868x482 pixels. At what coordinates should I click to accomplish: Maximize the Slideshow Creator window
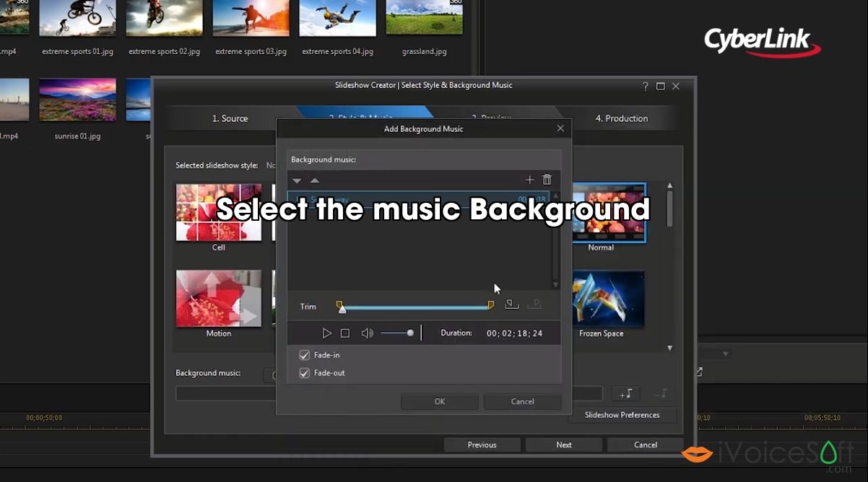(x=660, y=86)
